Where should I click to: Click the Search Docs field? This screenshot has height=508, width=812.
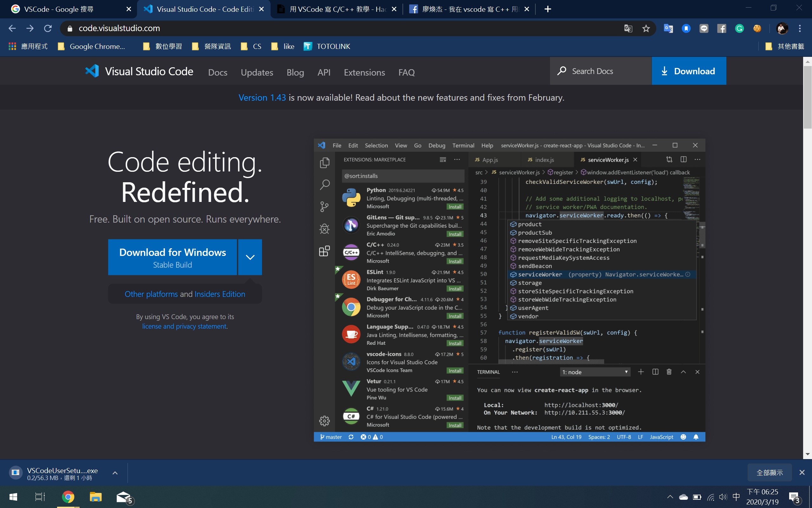[x=601, y=71]
